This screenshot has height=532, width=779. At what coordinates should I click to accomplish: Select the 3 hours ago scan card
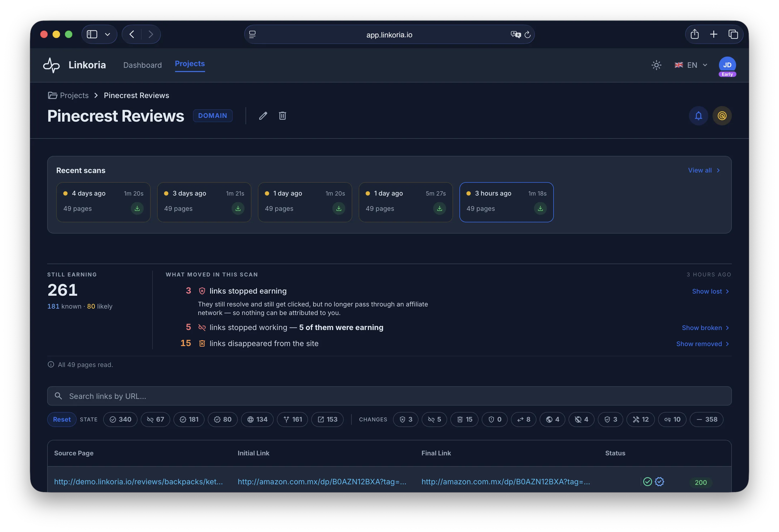506,202
